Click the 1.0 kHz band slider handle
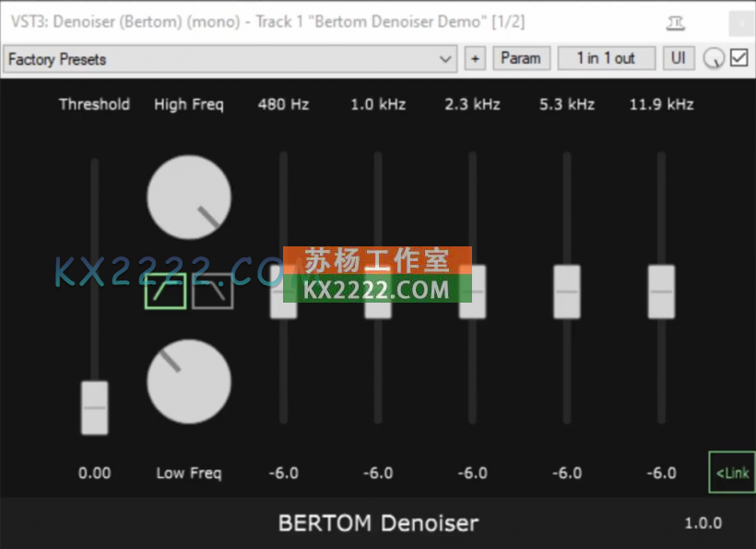Image resolution: width=756 pixels, height=549 pixels. (378, 292)
